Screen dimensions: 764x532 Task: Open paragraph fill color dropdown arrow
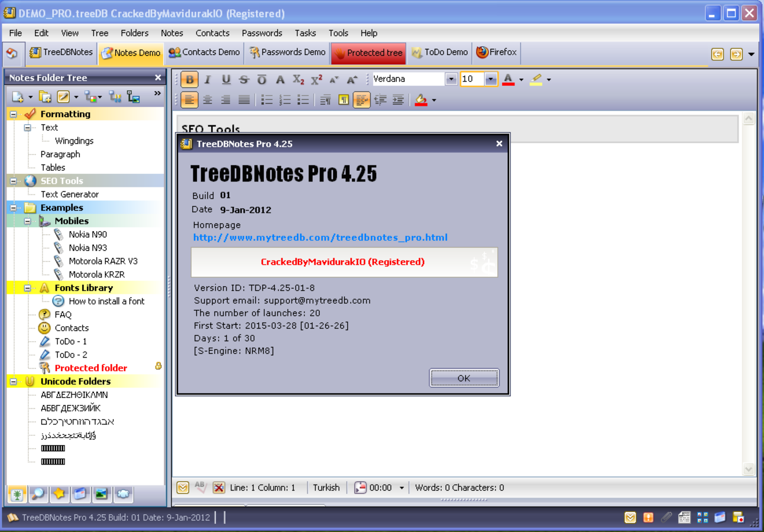coord(434,100)
